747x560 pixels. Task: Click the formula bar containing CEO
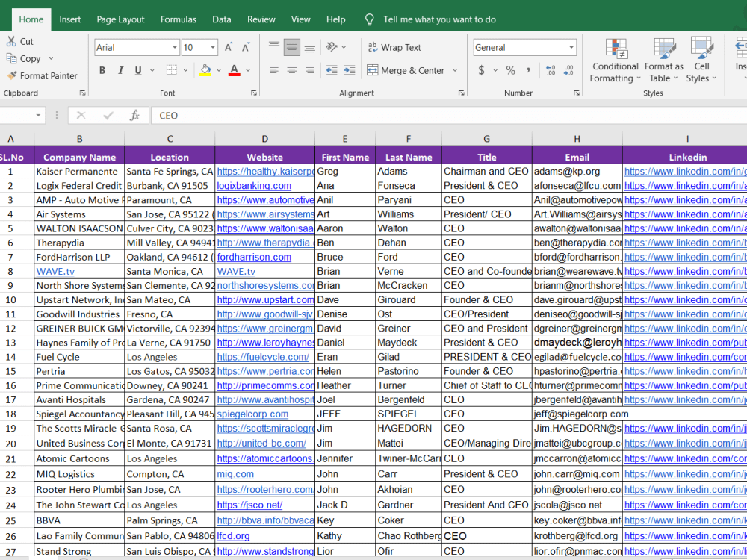pos(447,115)
